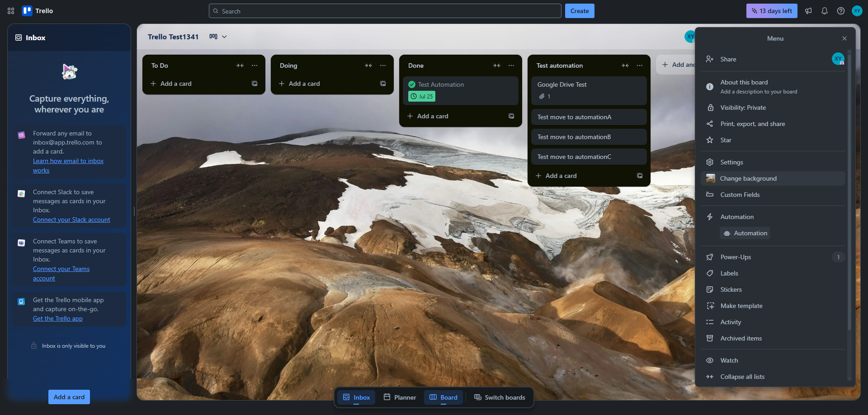Toggle complete checkmark on Test Automation card
868x415 pixels.
[x=412, y=84]
